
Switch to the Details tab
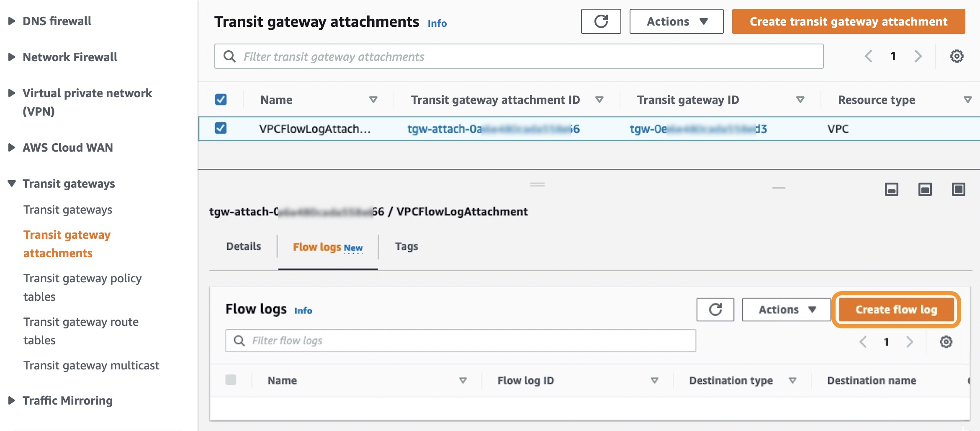(x=244, y=246)
